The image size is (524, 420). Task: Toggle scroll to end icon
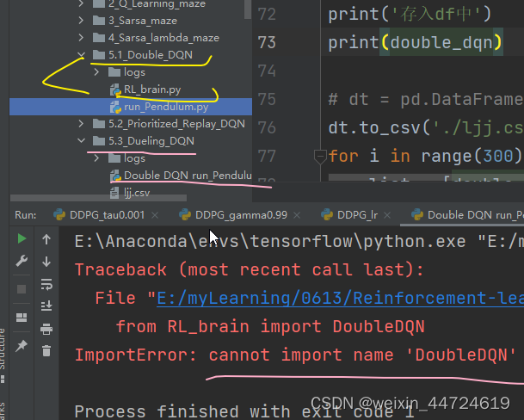(x=46, y=306)
